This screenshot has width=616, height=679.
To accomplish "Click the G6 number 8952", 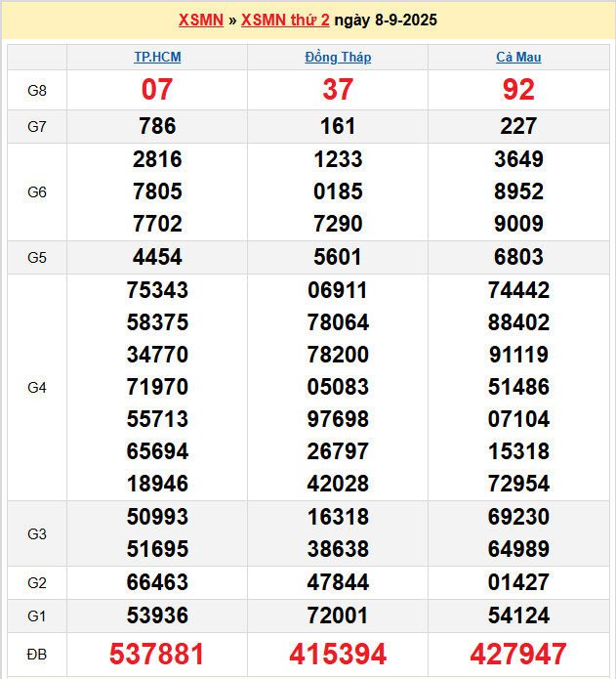I will pos(518,191).
